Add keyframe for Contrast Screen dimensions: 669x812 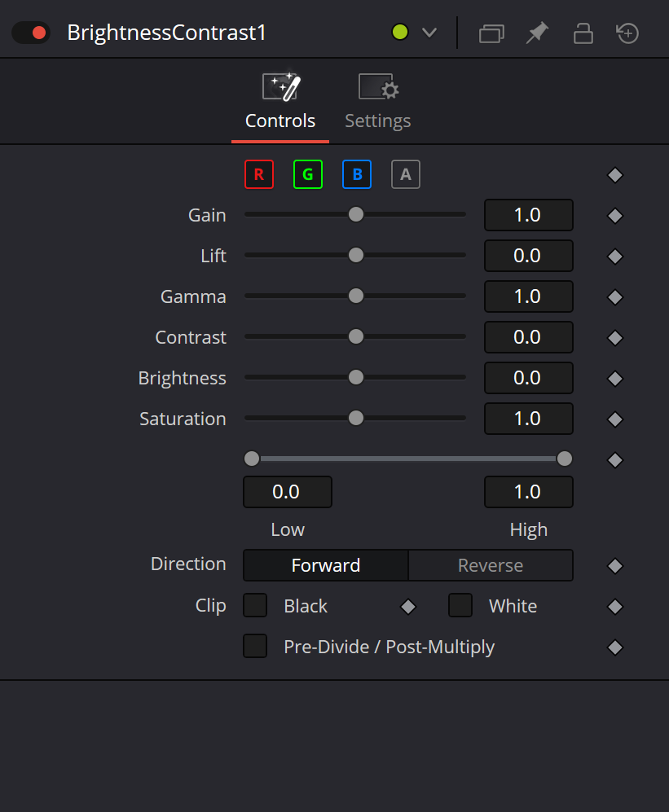pos(615,338)
